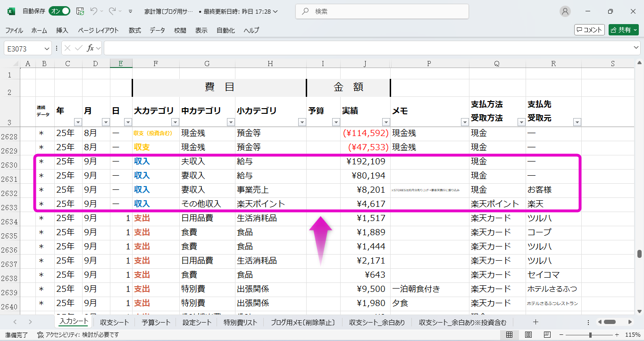The image size is (644, 341).
Task: Click the save icon in title bar
Action: click(x=80, y=11)
